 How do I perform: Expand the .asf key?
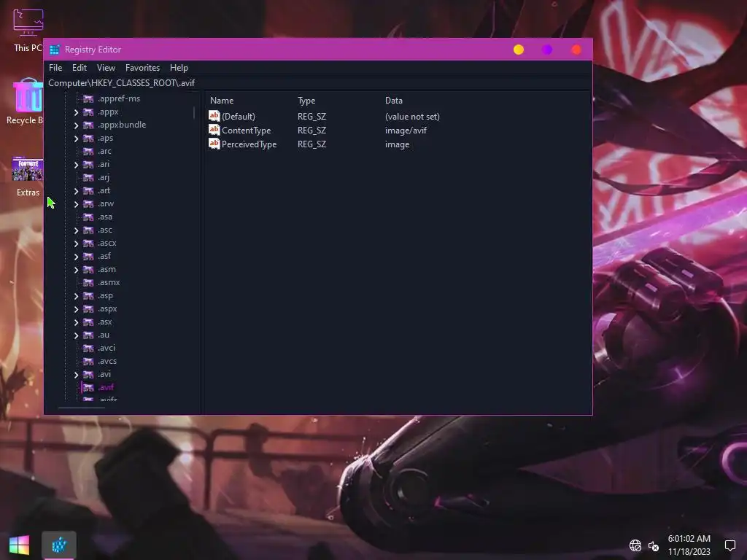tap(76, 257)
